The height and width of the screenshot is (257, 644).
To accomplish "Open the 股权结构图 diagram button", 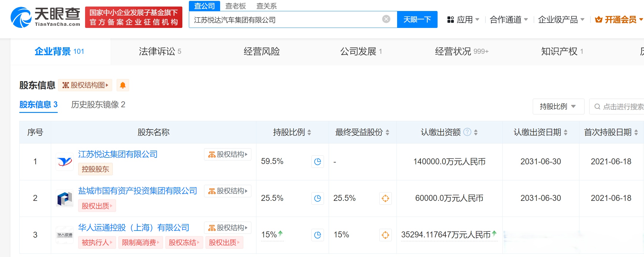I will [x=85, y=85].
